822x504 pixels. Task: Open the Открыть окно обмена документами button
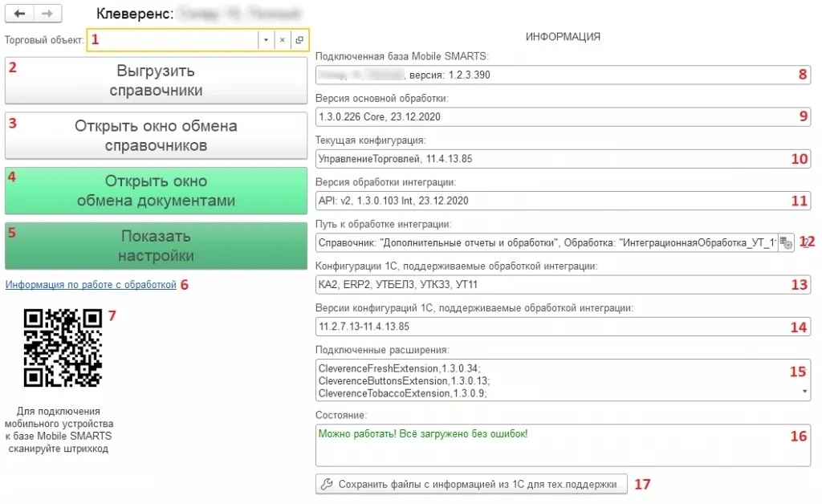tap(157, 191)
